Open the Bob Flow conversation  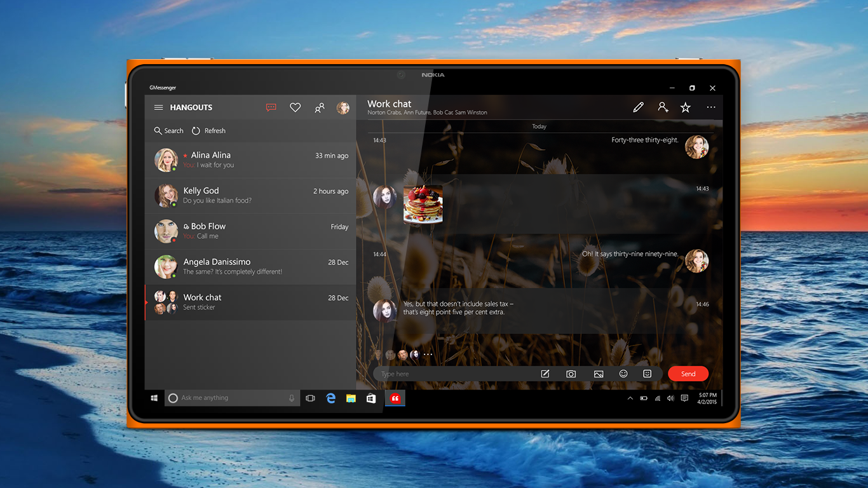pyautogui.click(x=250, y=231)
